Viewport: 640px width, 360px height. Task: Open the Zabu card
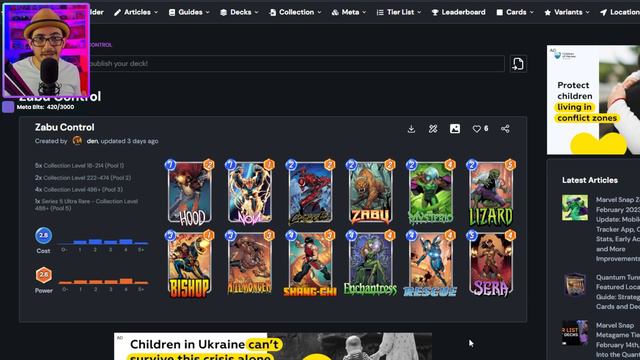(x=370, y=193)
